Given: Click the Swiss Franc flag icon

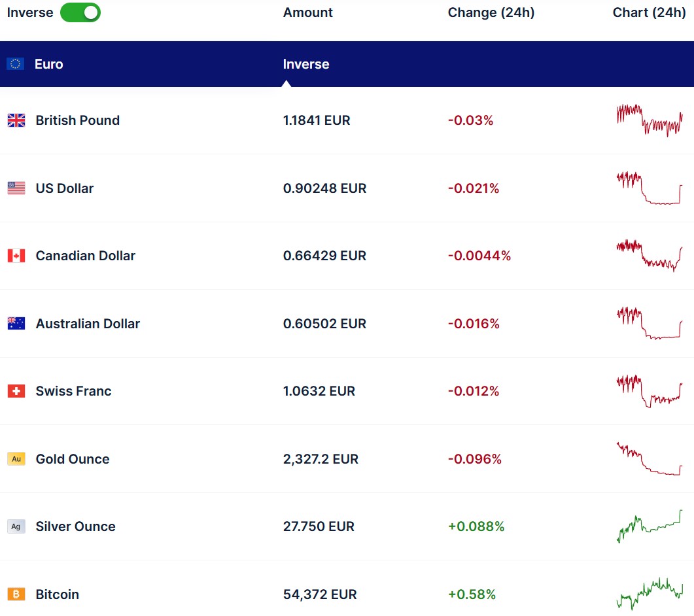Looking at the screenshot, I should (16, 391).
